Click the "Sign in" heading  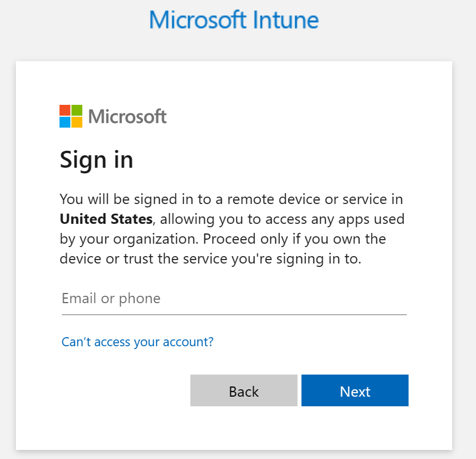96,160
